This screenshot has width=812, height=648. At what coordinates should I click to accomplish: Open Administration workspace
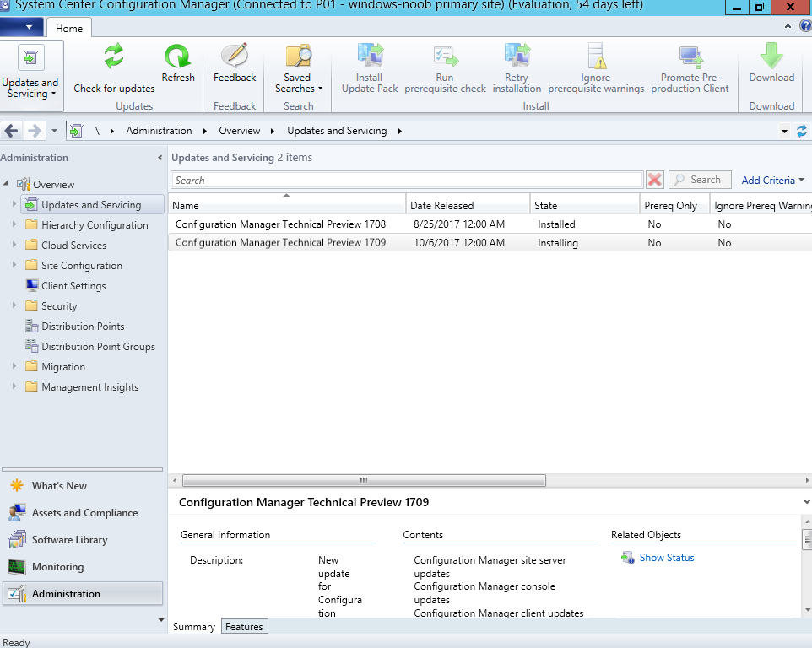pyautogui.click(x=83, y=594)
